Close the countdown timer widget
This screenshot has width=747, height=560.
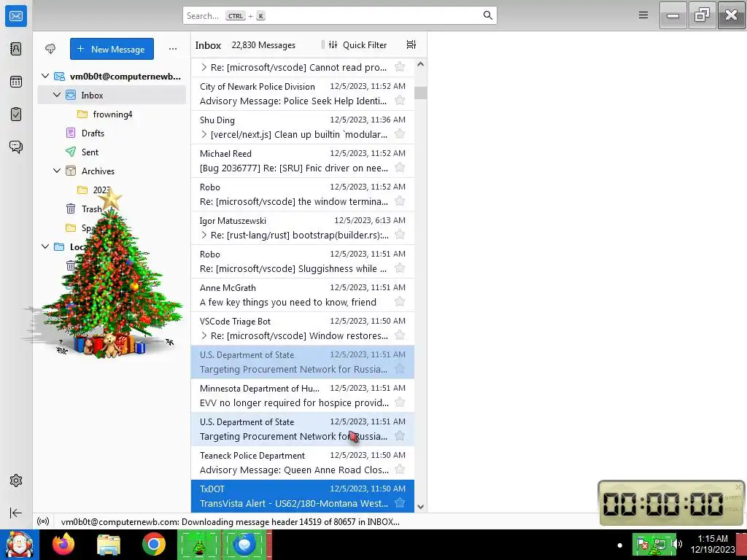pyautogui.click(x=738, y=486)
